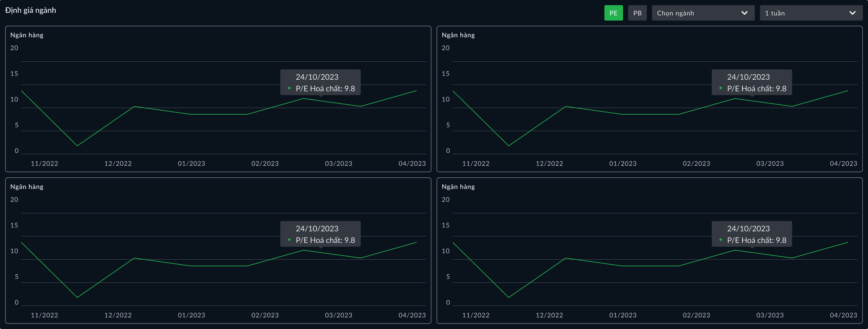Click the 'Ngân hàng' title of top-right chart
868x329 pixels.
(458, 35)
